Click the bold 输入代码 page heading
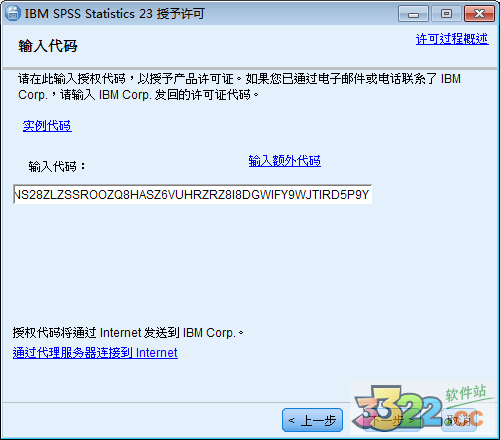 [48, 46]
